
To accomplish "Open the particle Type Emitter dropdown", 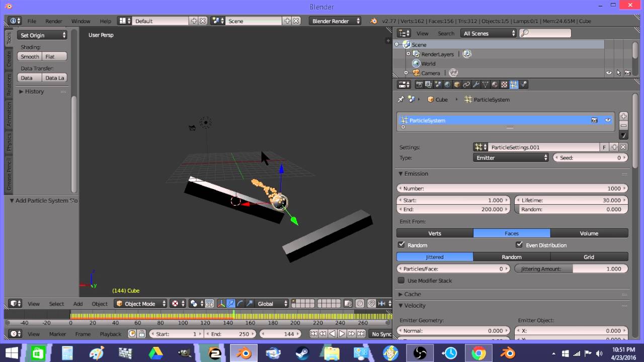I will pyautogui.click(x=511, y=158).
